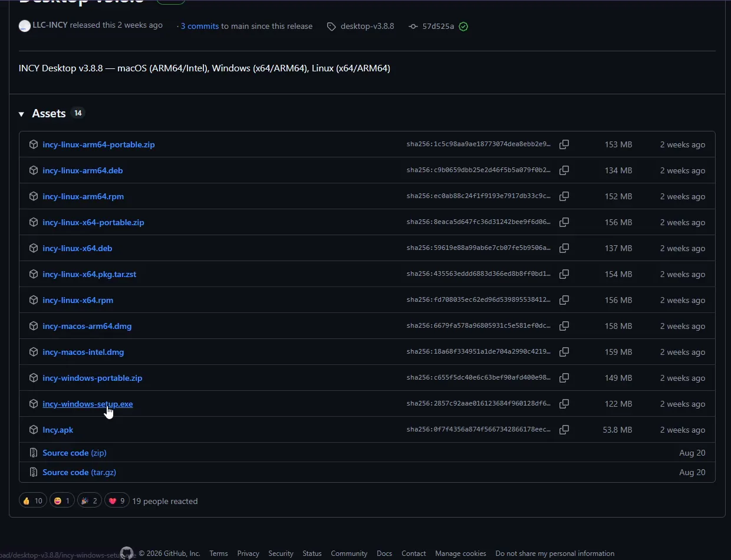Screen dimensions: 731x560
Task: Download incy-linux-arm64.rpm
Action: (x=83, y=196)
